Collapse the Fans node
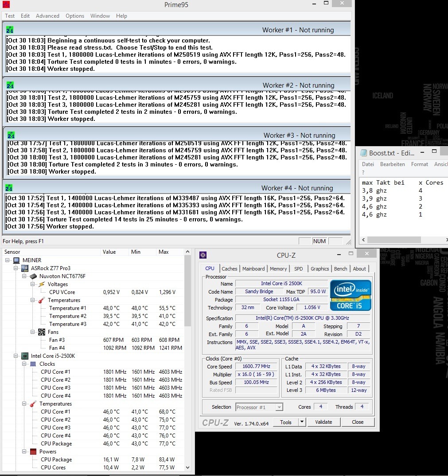448x476 pixels. 32,332
